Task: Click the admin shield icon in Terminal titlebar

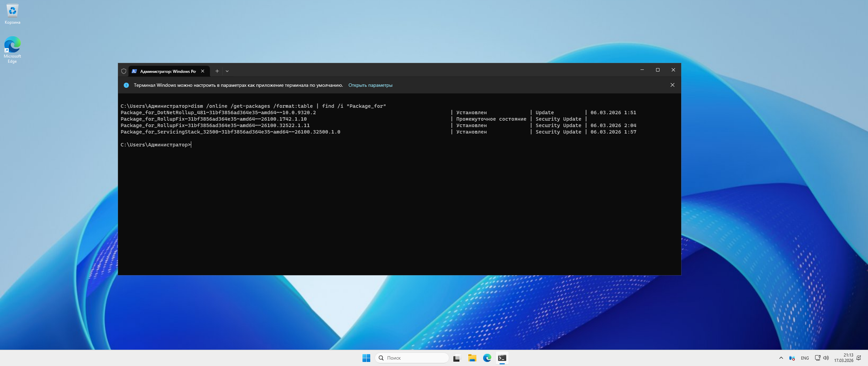Action: (124, 71)
